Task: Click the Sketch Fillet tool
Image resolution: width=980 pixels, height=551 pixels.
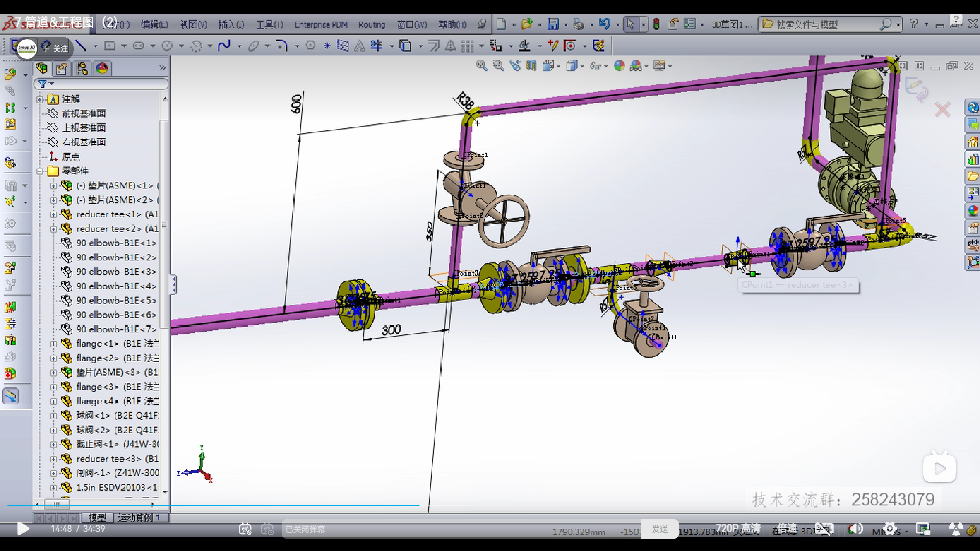Action: 282,46
